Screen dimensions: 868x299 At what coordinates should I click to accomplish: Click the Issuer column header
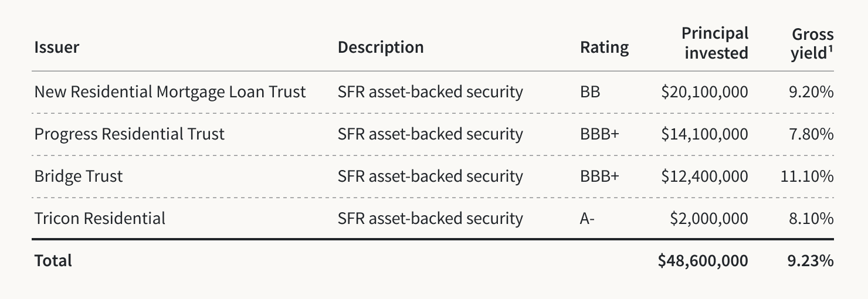(56, 47)
